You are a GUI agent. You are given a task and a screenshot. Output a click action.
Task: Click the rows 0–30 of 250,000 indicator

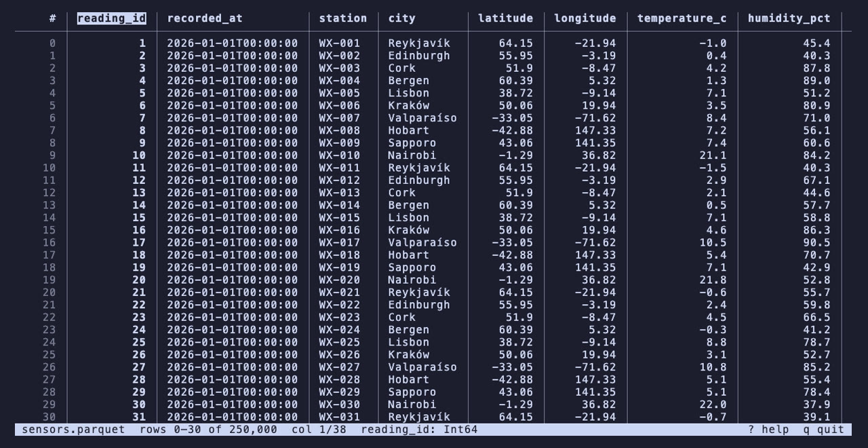pos(208,430)
